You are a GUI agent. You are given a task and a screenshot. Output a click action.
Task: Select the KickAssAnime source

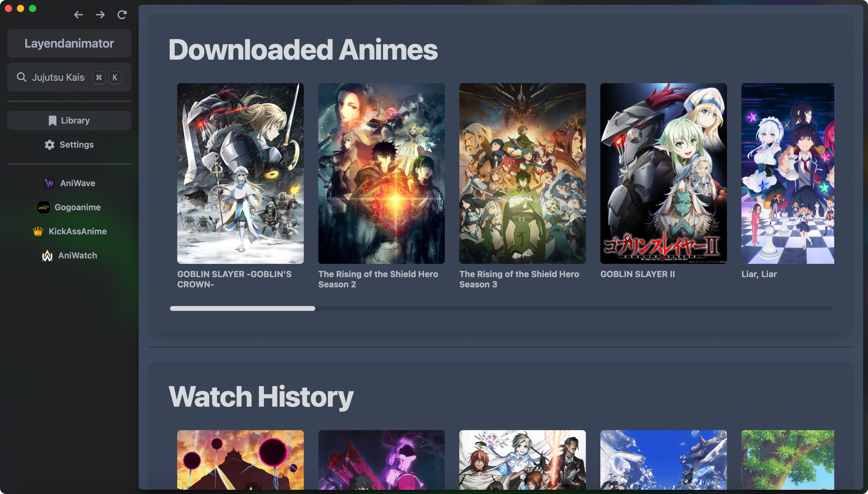point(69,231)
